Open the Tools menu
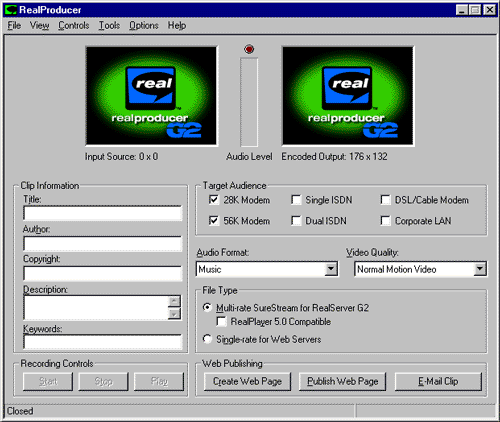This screenshot has height=422, width=500. (x=109, y=25)
